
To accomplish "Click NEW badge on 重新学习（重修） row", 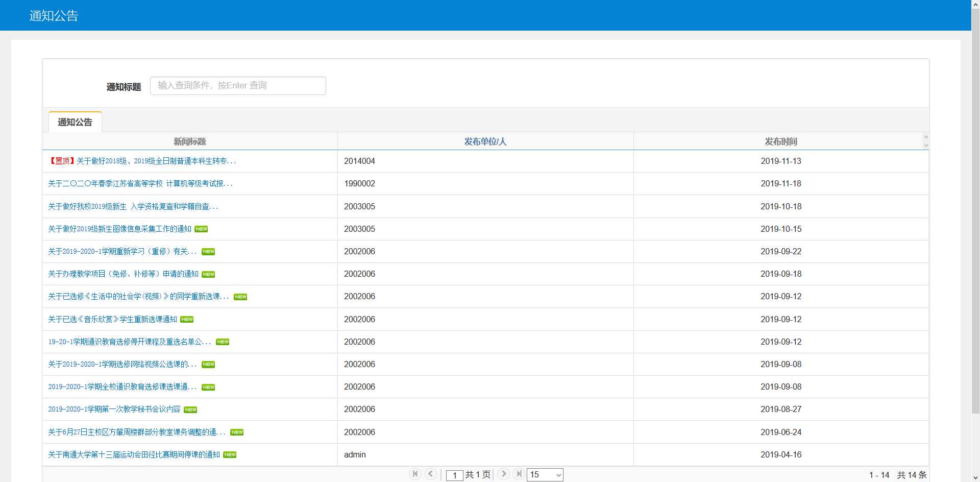I will (x=208, y=252).
